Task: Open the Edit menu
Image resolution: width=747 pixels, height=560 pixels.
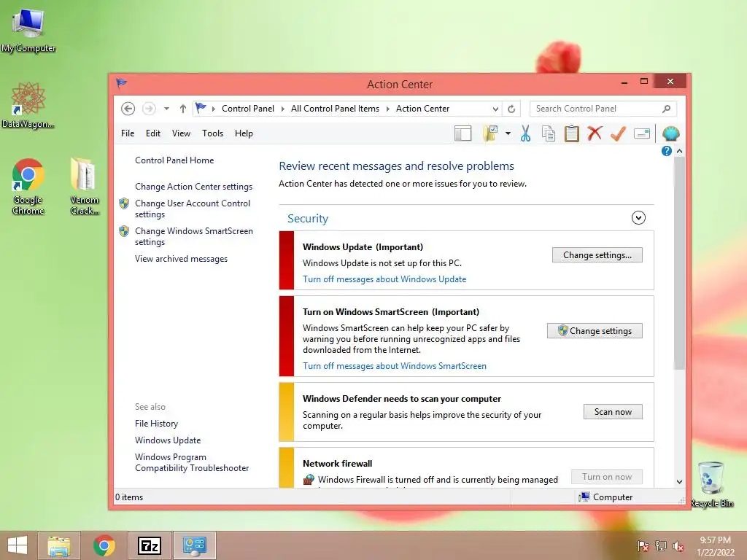Action: tap(153, 133)
